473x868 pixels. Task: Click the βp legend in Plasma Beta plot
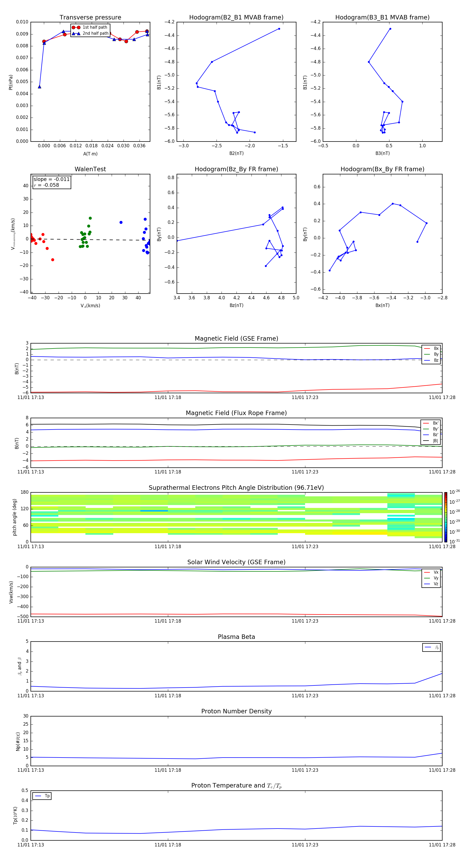coord(431,647)
